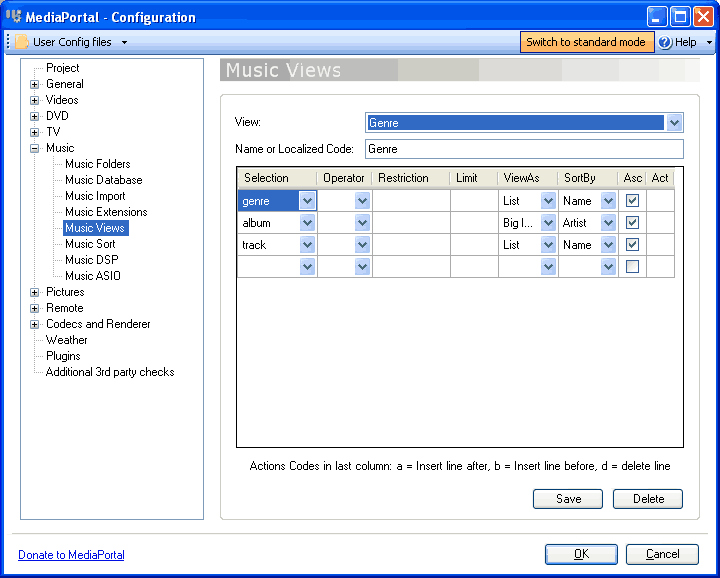This screenshot has width=720, height=578.
Task: Open the User Config files menu
Action: (72, 42)
